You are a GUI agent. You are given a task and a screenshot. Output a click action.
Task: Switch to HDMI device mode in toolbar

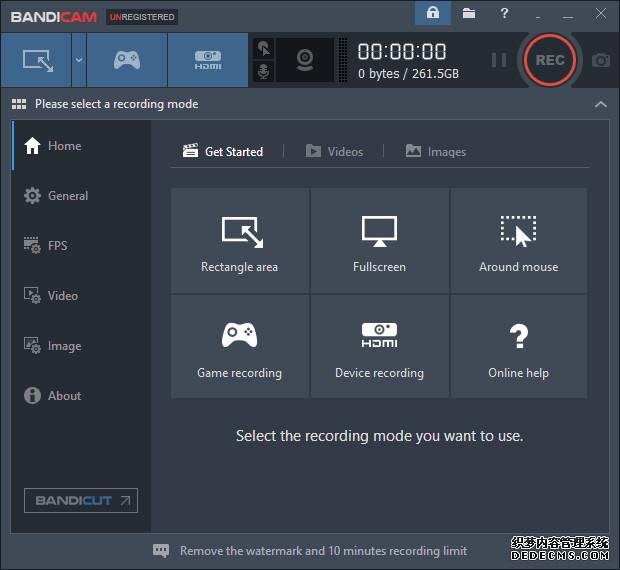tap(208, 60)
